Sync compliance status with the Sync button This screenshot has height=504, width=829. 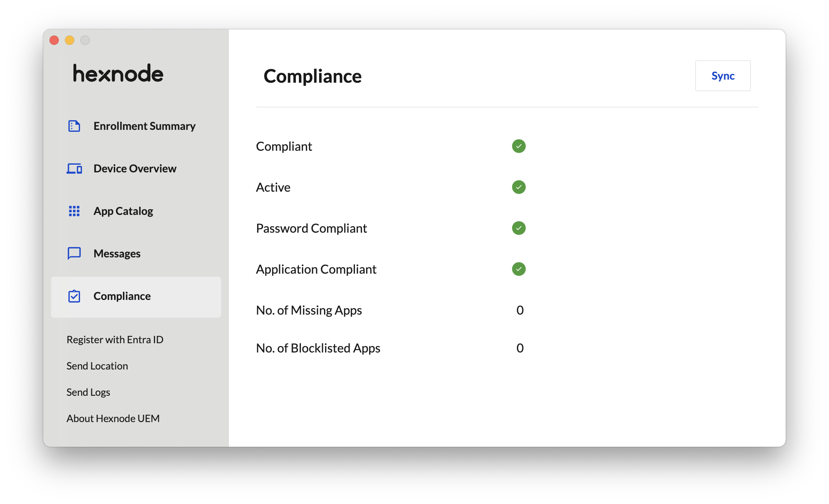pyautogui.click(x=723, y=76)
